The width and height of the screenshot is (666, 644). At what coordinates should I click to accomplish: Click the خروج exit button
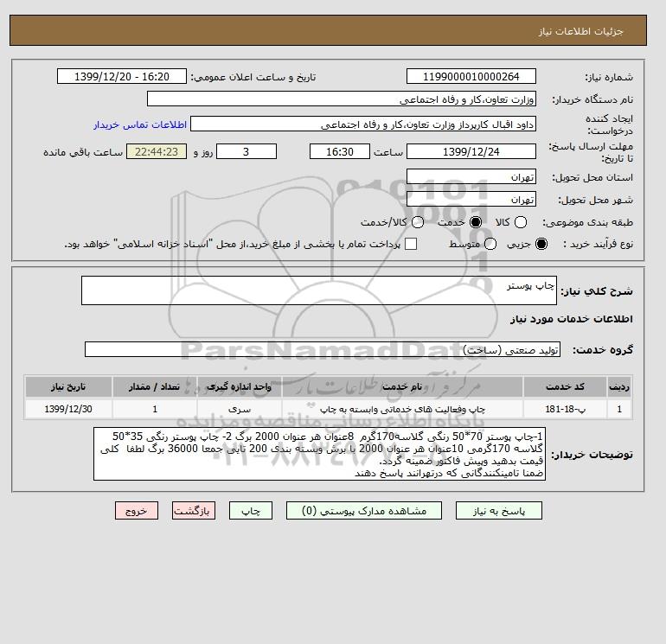point(137,511)
